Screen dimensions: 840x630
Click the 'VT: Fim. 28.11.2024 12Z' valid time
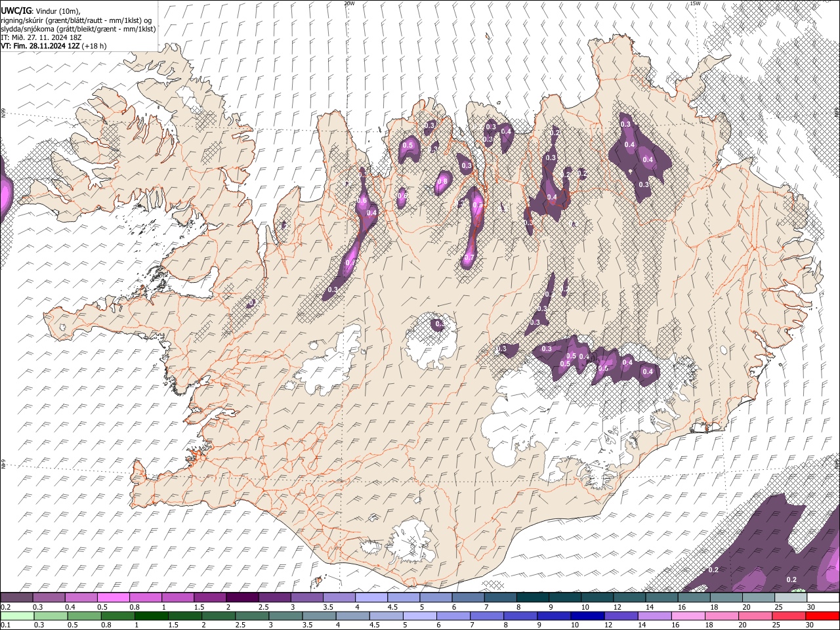41,46
